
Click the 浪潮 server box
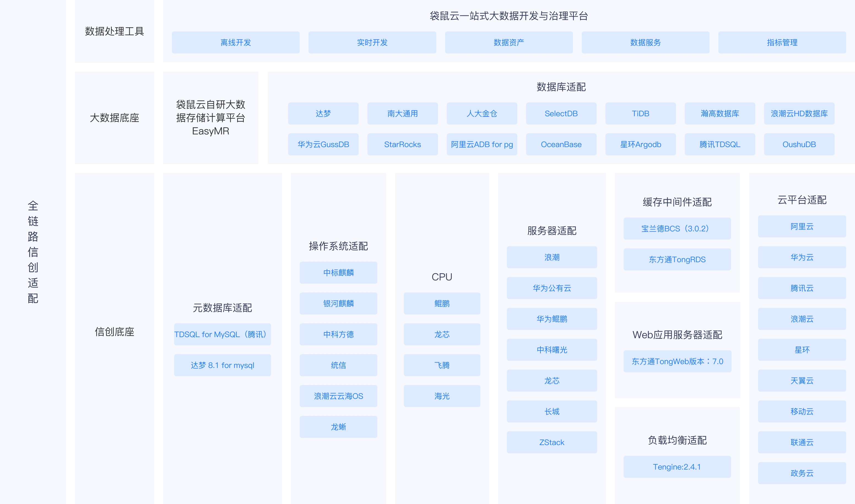tap(552, 257)
